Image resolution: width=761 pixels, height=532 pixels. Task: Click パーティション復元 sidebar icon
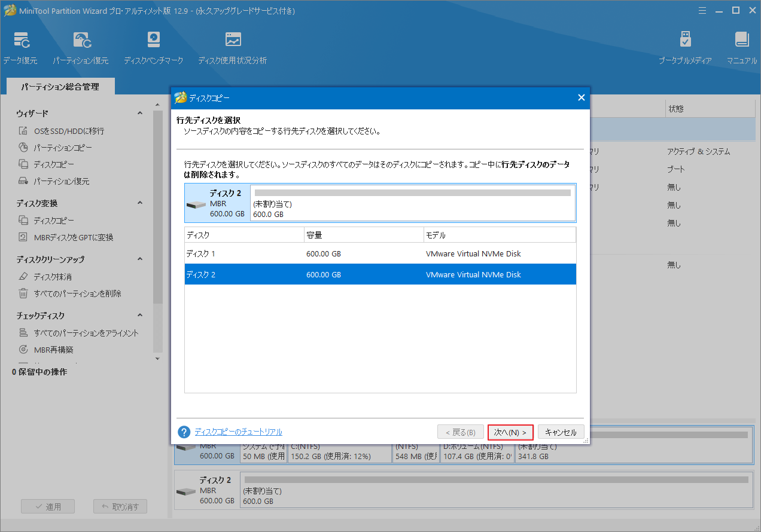23,181
